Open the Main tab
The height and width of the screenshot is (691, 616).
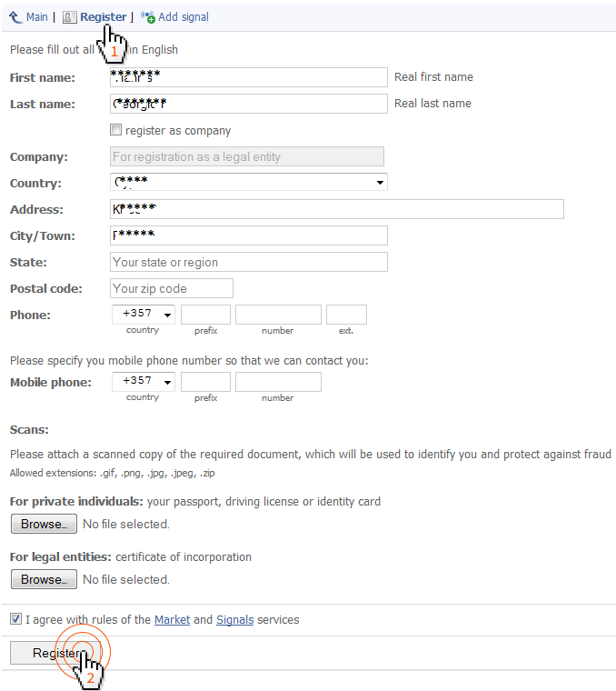point(36,17)
